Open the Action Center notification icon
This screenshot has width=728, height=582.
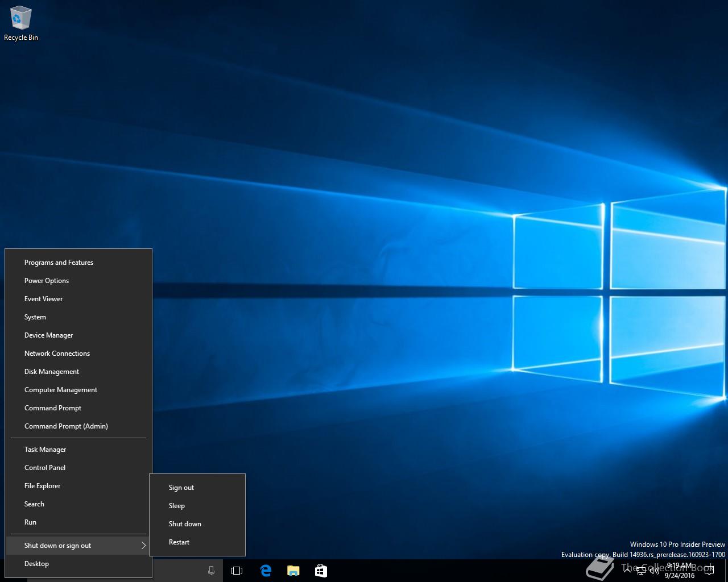pyautogui.click(x=709, y=571)
